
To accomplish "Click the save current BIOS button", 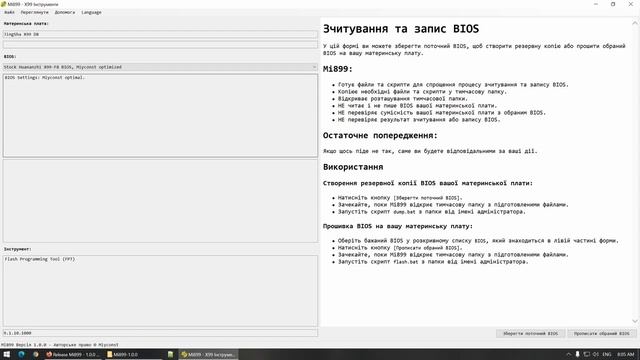I will pos(530,333).
